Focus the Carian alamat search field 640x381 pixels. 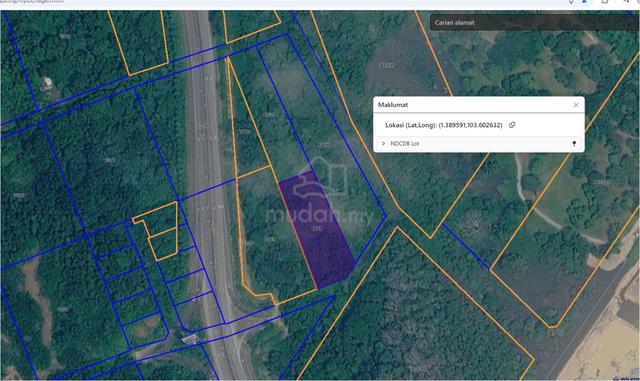[x=535, y=22]
